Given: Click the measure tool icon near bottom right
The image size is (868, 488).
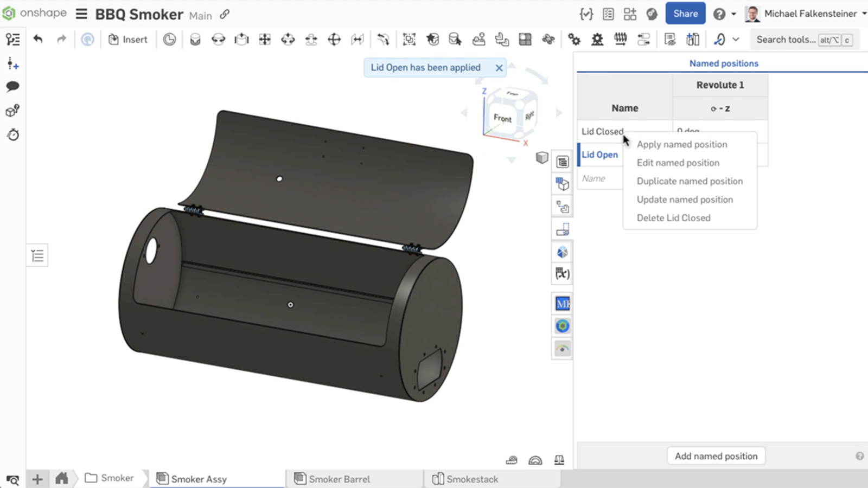Looking at the screenshot, I should coord(512,461).
